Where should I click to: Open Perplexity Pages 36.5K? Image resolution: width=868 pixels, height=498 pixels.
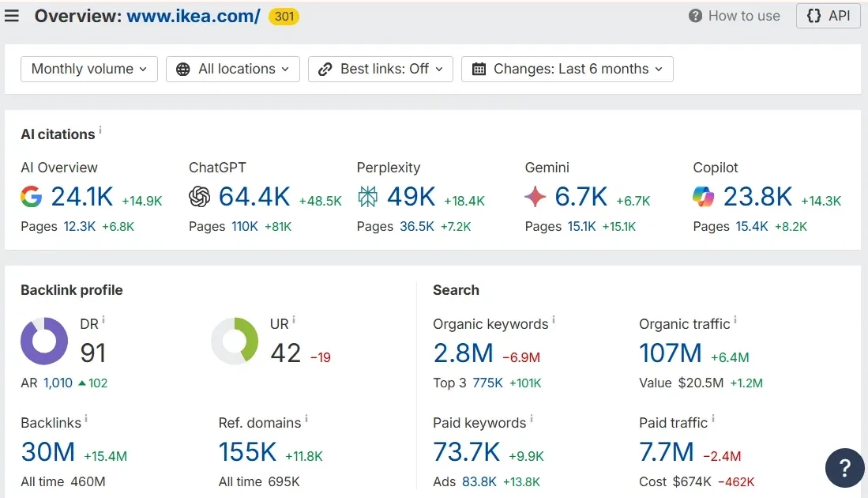(x=417, y=227)
